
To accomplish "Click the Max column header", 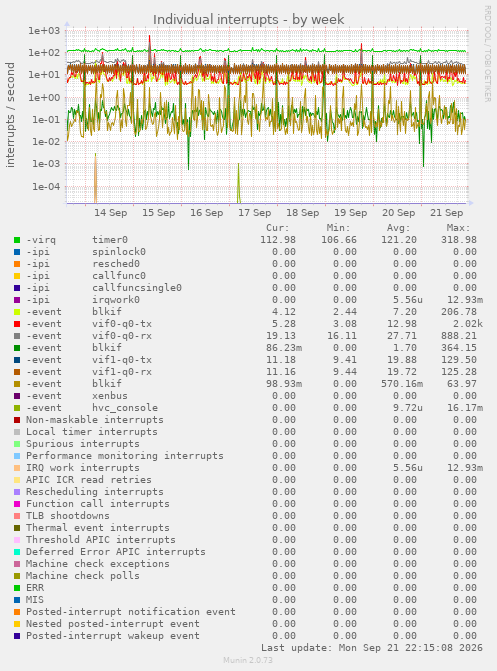I will pyautogui.click(x=458, y=228).
